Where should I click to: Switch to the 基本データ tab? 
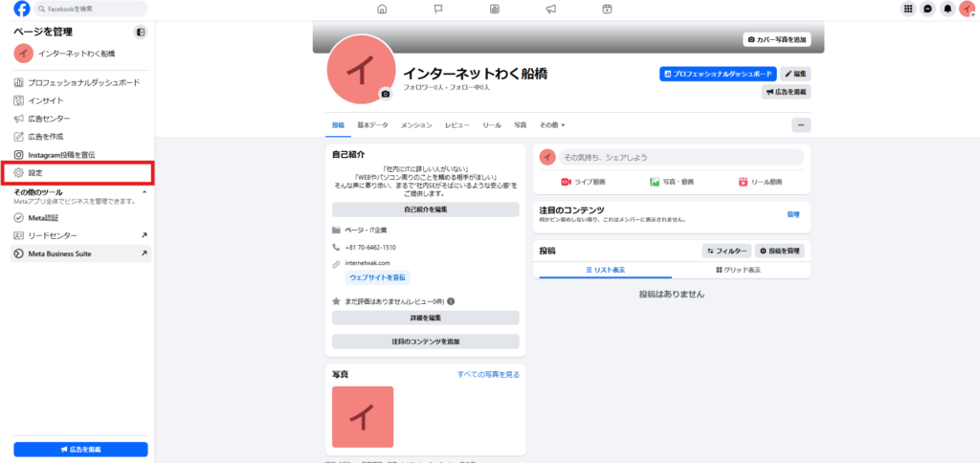pyautogui.click(x=372, y=125)
